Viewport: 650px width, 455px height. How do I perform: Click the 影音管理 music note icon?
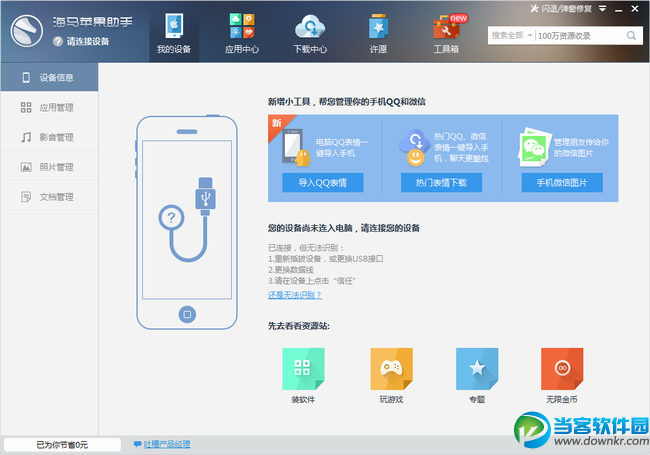(26, 137)
